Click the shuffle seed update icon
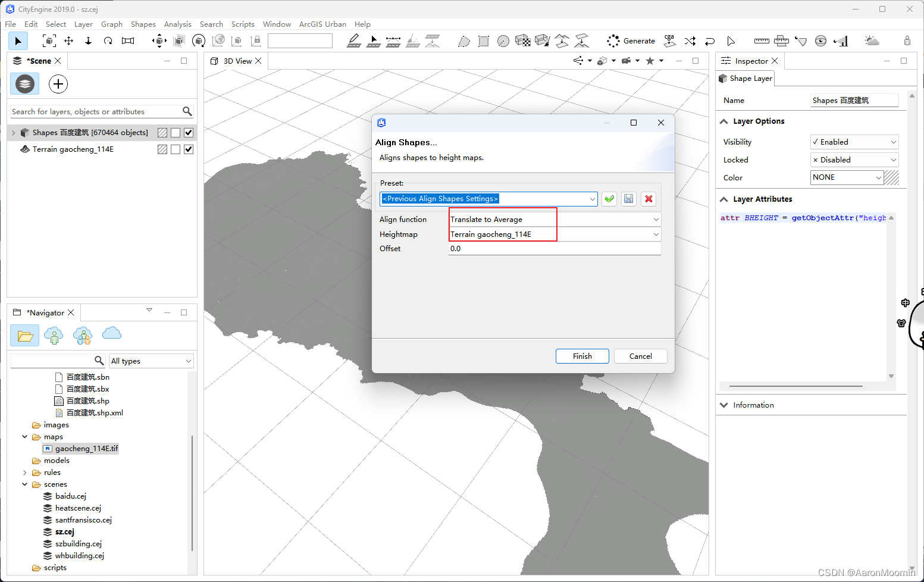Screen dimensions: 924x582 click(690, 41)
